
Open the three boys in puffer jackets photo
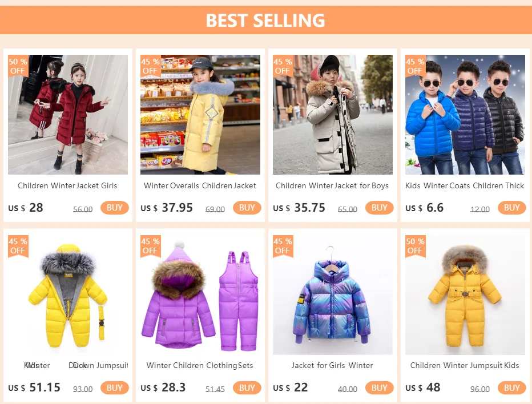point(465,115)
